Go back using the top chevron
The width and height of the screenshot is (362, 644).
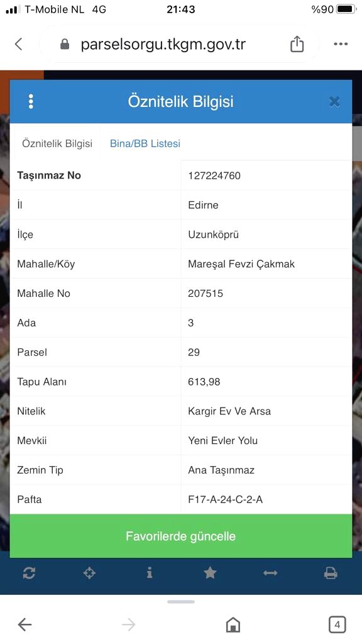[x=19, y=44]
